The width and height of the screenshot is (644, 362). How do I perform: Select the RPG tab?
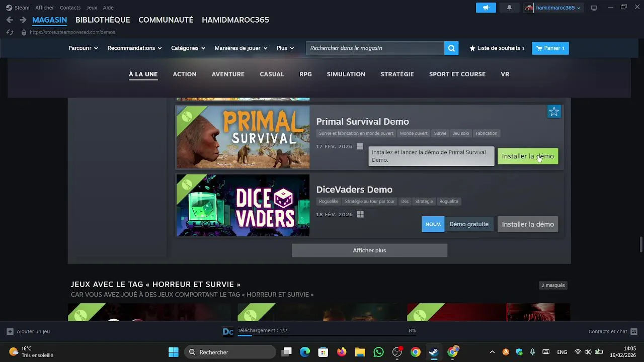point(305,74)
